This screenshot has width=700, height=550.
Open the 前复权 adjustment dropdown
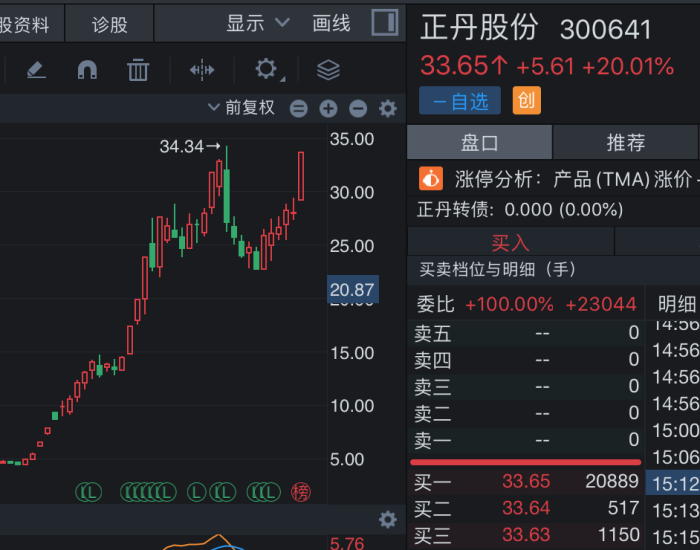point(241,107)
